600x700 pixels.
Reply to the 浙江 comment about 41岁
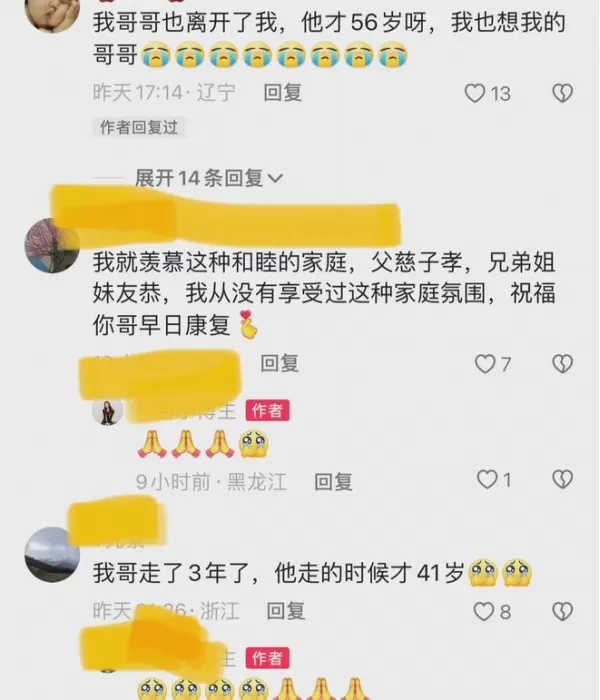tap(286, 611)
